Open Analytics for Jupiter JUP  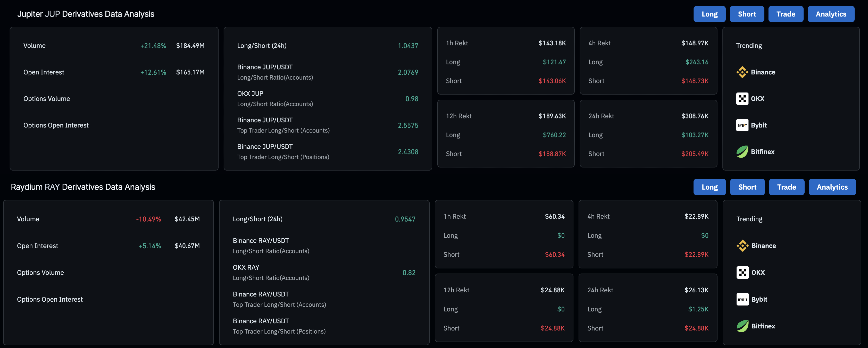tap(831, 14)
